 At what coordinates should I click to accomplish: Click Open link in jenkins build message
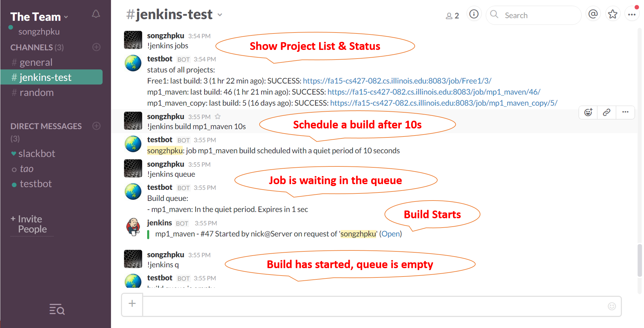point(391,234)
